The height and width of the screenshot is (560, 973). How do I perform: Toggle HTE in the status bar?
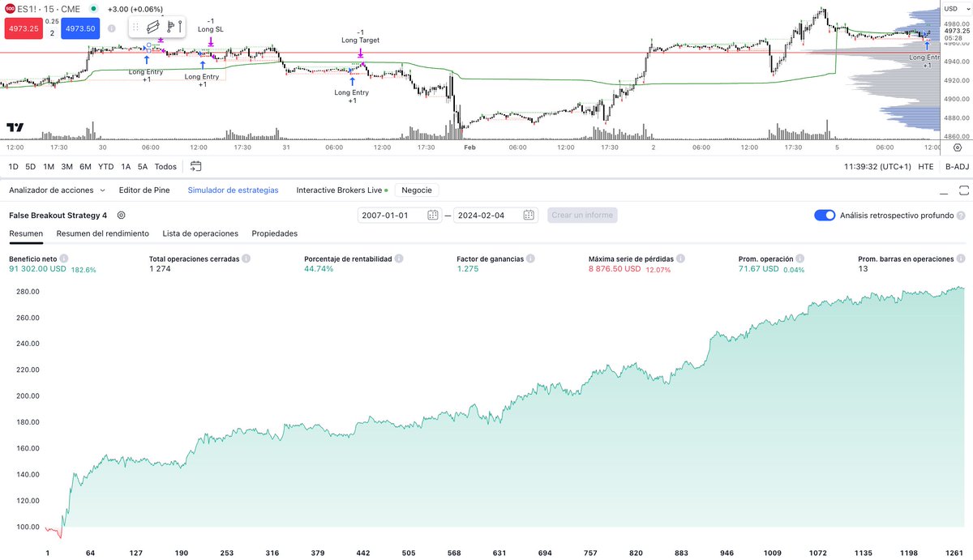tap(924, 166)
